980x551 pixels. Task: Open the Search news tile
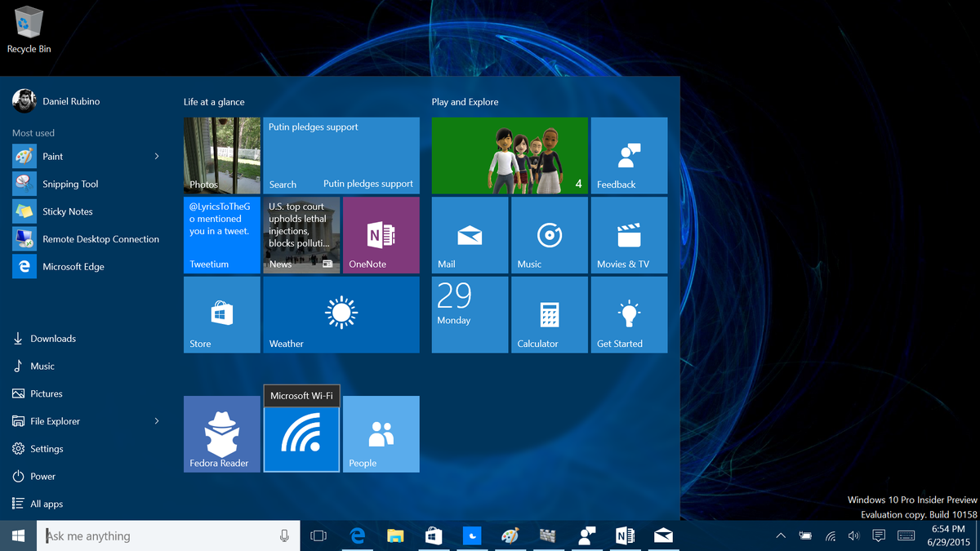point(341,155)
